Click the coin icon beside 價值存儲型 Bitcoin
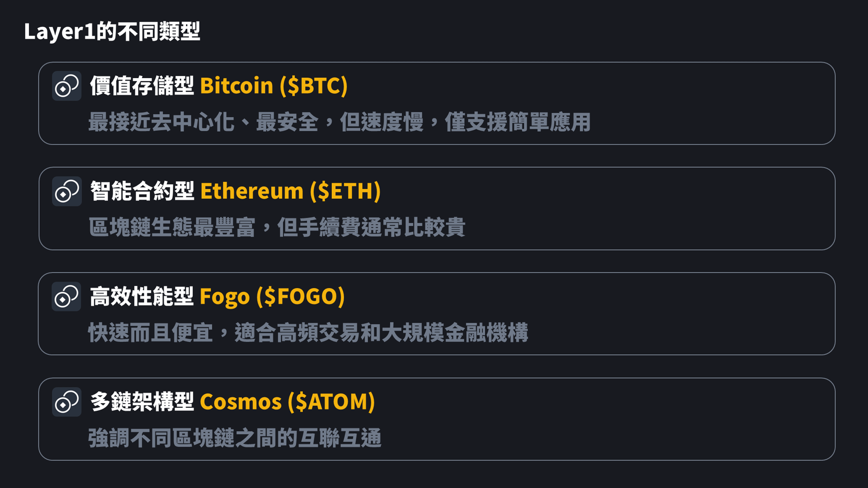The width and height of the screenshot is (868, 488). [x=67, y=86]
